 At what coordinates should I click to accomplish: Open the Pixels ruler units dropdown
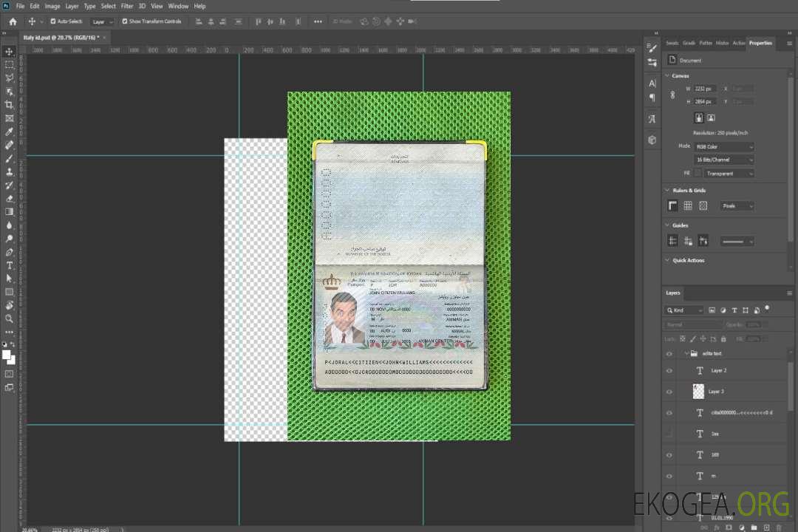coord(737,206)
